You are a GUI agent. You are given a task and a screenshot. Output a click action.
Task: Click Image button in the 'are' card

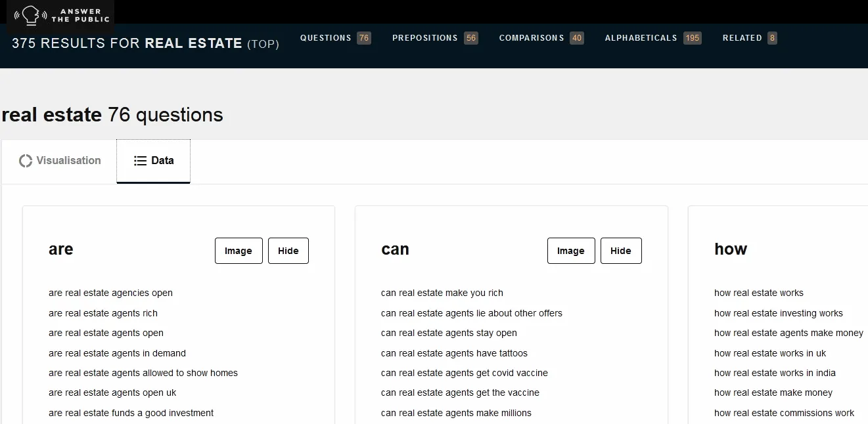coord(239,251)
